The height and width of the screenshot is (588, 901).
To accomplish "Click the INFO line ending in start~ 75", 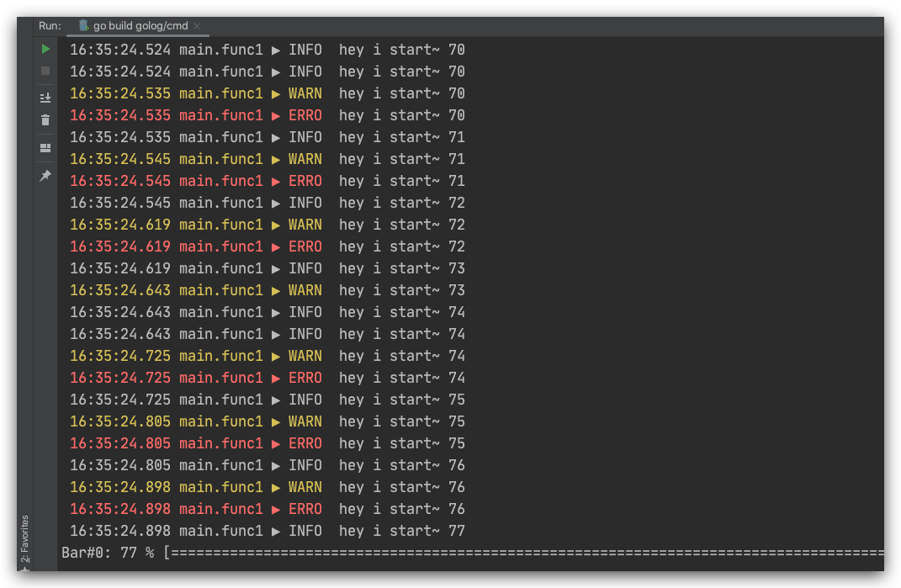I will [268, 400].
